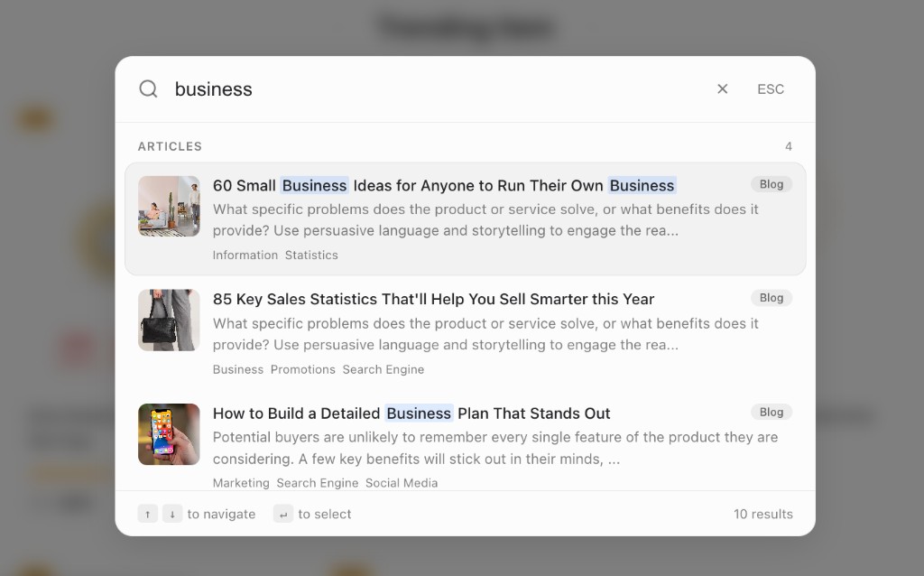Click the smartphone thumbnail image
Image resolution: width=924 pixels, height=576 pixels.
(x=169, y=434)
